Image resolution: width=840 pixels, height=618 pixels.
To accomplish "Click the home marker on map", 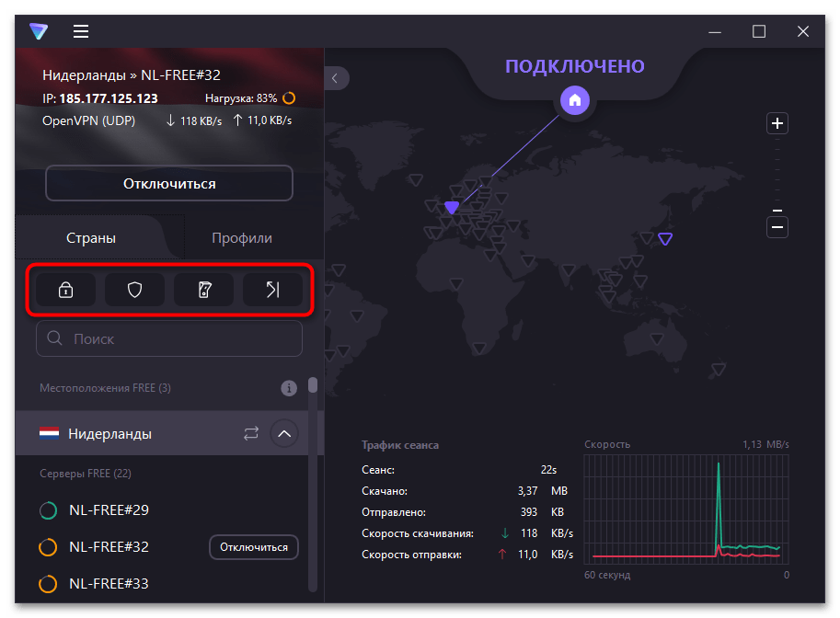I will (575, 100).
